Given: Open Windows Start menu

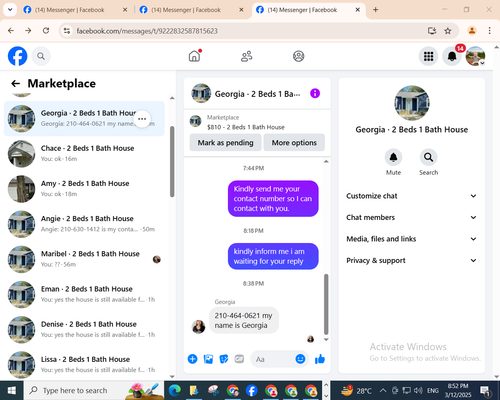Looking at the screenshot, I should pos(12,390).
